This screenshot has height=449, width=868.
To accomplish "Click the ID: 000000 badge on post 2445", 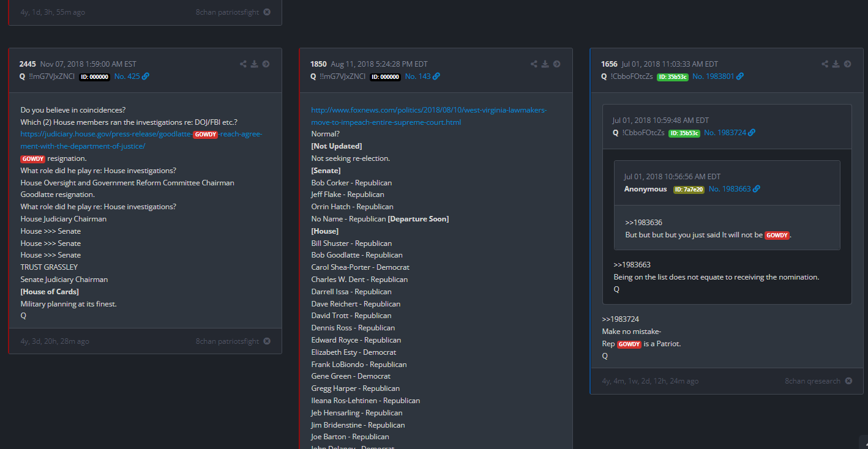I will tap(94, 77).
